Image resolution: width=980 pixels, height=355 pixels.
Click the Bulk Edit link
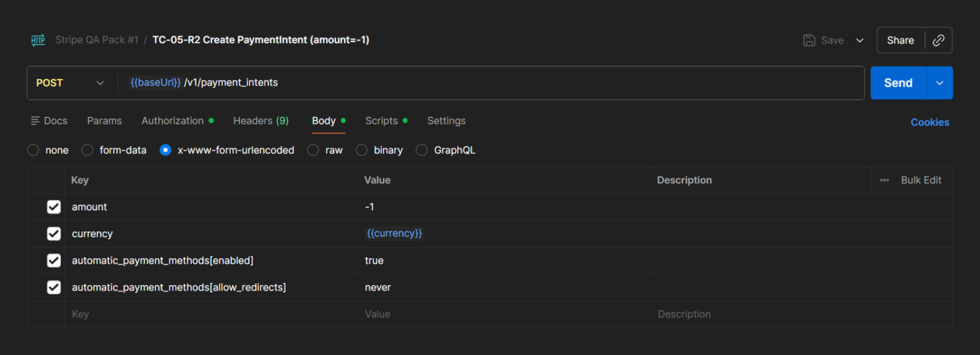pyautogui.click(x=921, y=180)
